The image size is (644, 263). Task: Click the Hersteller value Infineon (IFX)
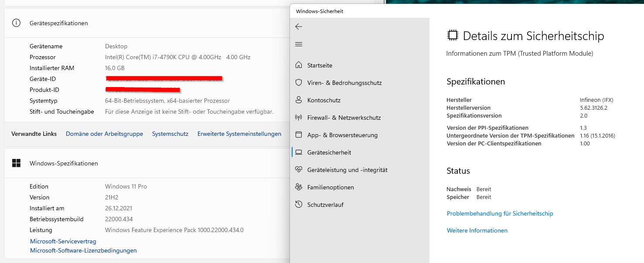click(596, 100)
